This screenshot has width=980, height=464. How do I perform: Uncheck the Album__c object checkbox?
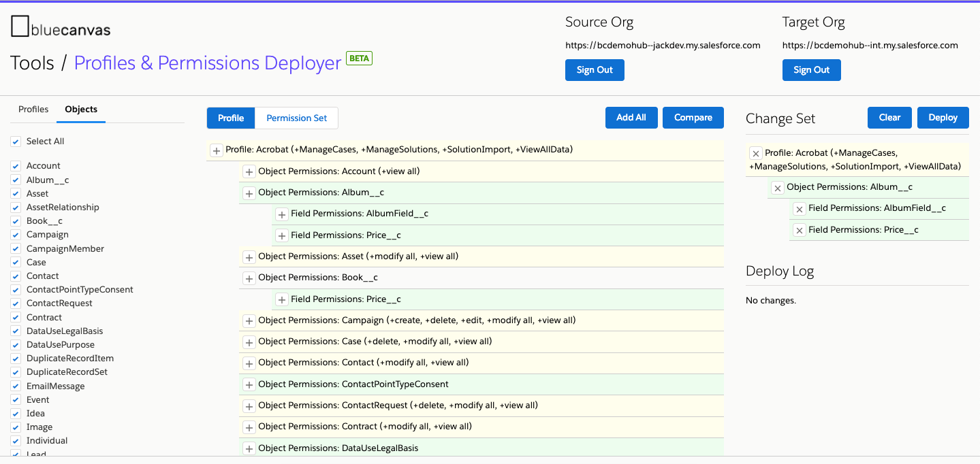pos(16,180)
